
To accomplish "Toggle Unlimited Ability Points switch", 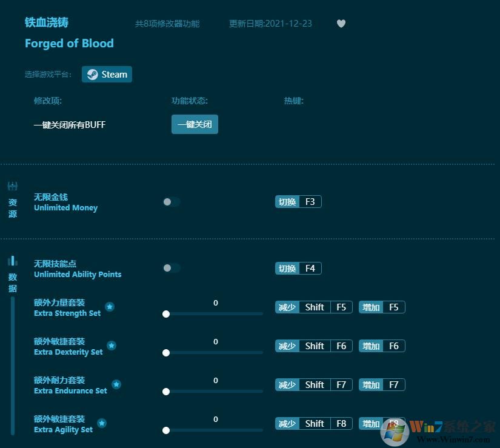I will click(x=172, y=268).
